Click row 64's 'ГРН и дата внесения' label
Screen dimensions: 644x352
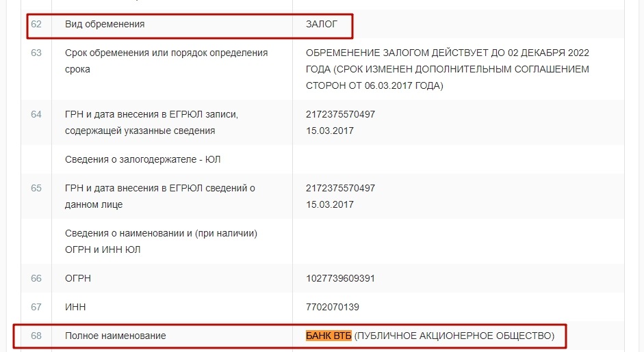(151, 122)
